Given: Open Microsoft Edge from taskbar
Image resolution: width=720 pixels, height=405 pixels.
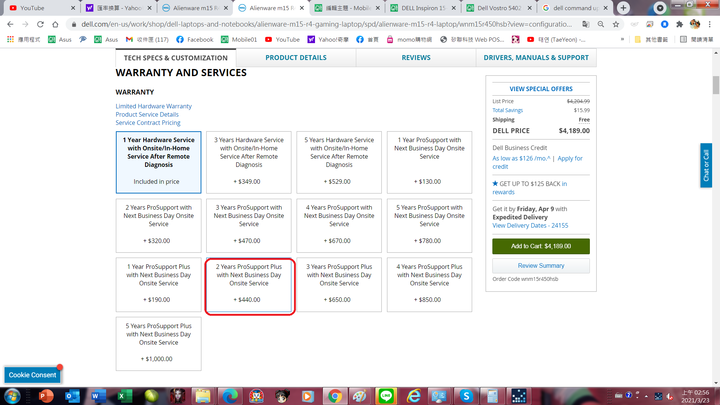Looking at the screenshot, I should [x=230, y=396].
